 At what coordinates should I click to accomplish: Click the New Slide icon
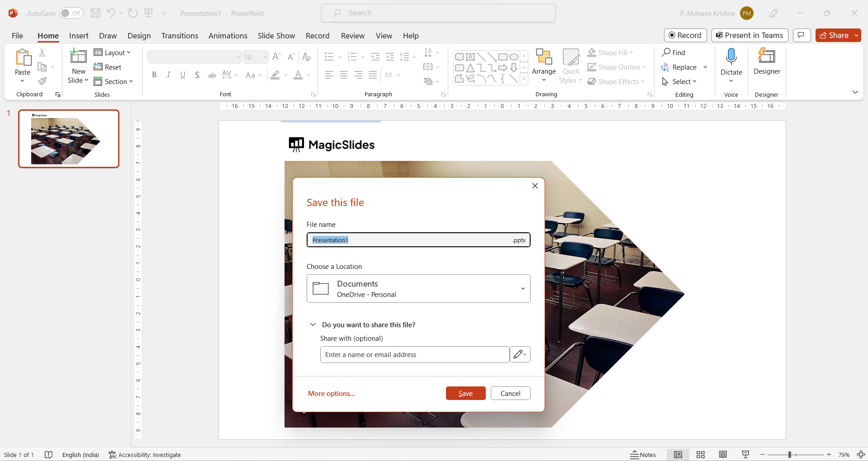pos(78,57)
